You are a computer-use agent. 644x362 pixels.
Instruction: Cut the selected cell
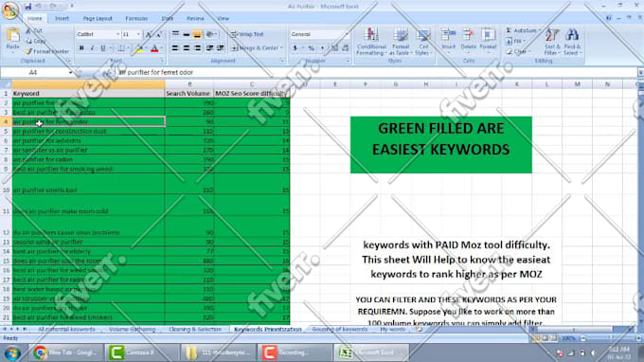(34, 31)
